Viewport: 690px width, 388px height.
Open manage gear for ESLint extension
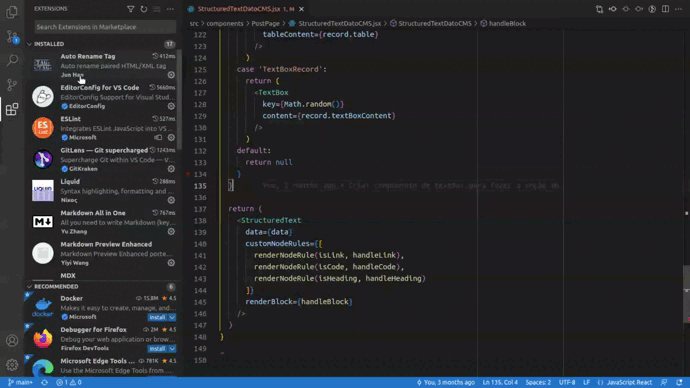tap(171, 137)
